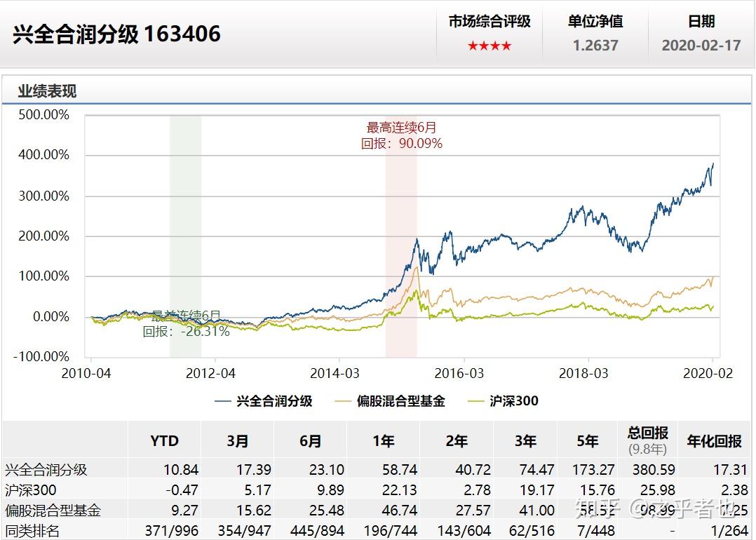Click the 2018-03 x-axis label

pos(583,374)
